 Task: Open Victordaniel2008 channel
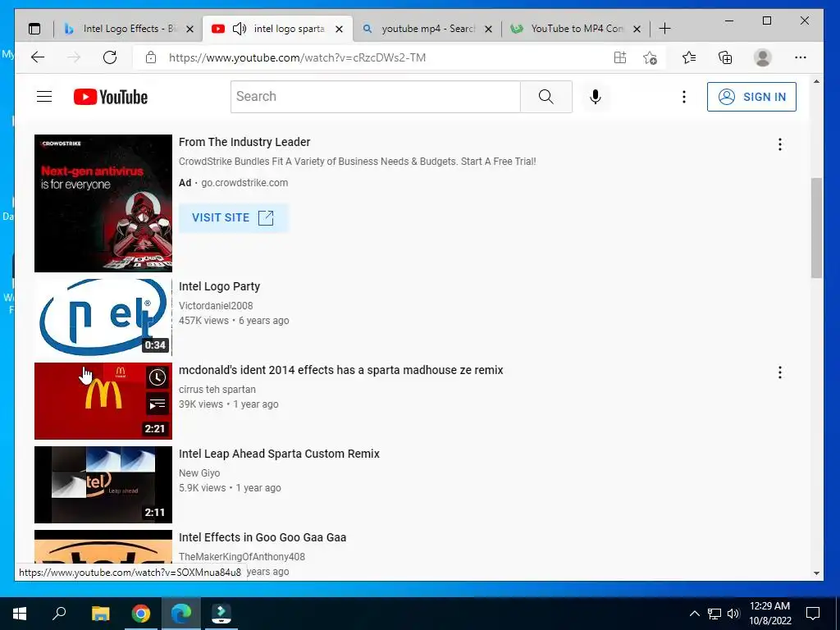click(x=216, y=306)
